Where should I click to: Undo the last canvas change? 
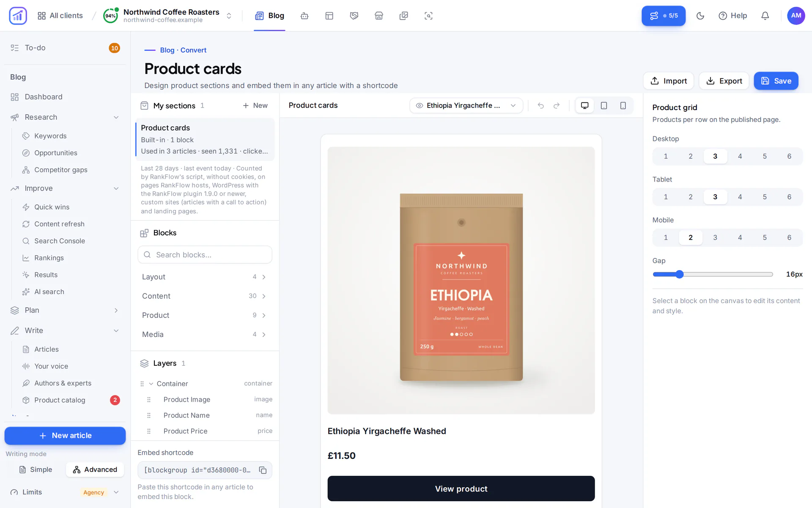tap(540, 105)
